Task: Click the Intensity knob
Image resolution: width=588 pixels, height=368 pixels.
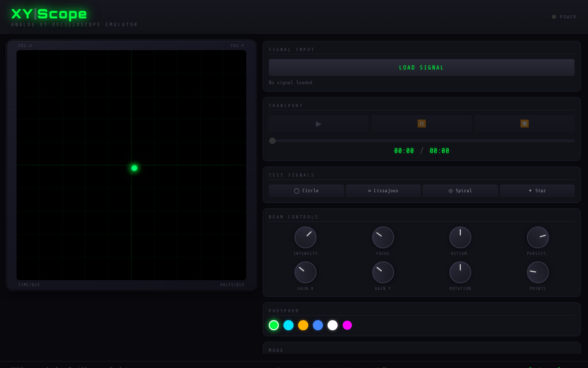Action: [x=305, y=237]
